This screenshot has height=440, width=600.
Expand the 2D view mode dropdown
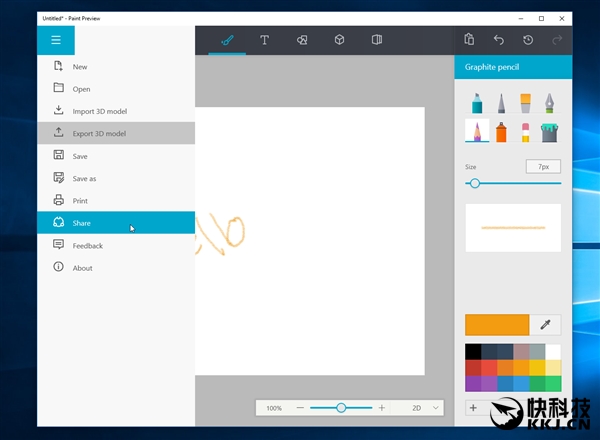[x=425, y=408]
